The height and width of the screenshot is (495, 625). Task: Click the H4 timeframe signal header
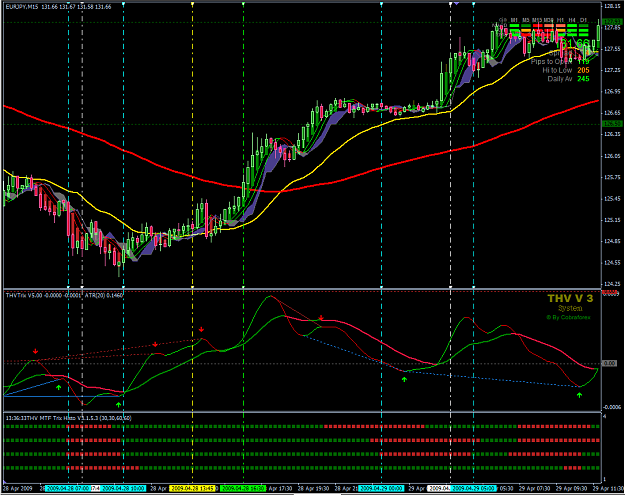pyautogui.click(x=572, y=20)
